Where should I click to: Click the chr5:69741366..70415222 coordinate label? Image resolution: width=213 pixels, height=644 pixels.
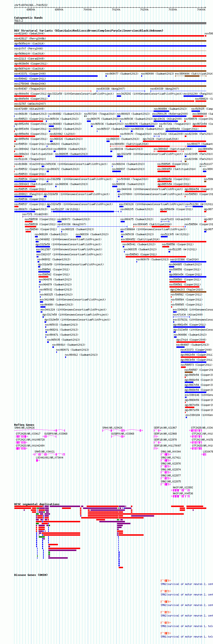[x=31, y=5]
